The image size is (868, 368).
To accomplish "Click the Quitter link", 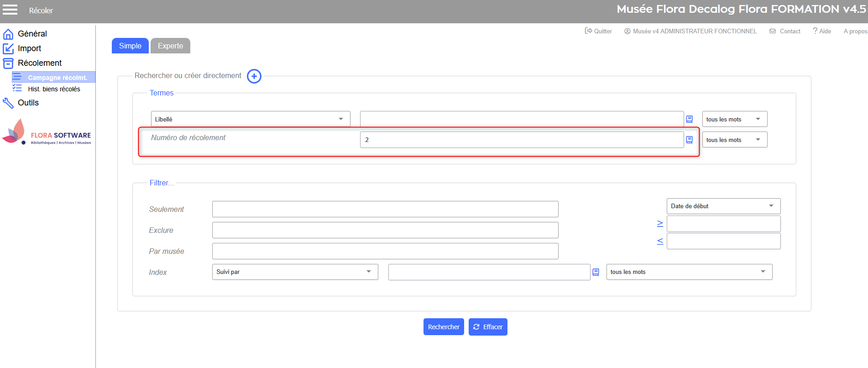I will [x=598, y=31].
